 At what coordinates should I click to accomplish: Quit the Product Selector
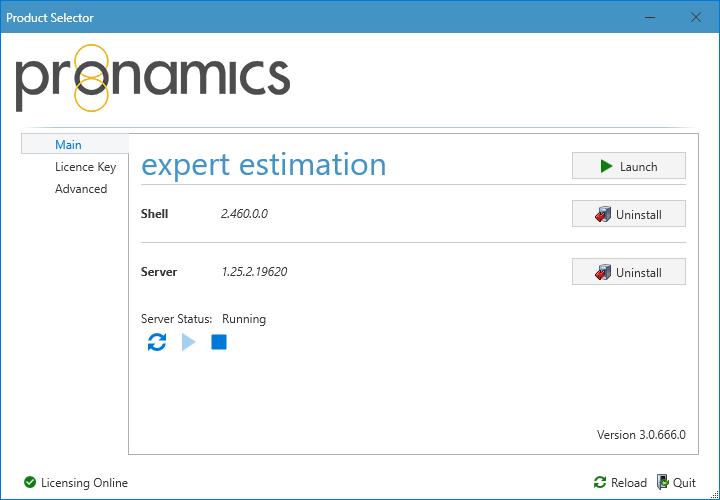coord(676,483)
